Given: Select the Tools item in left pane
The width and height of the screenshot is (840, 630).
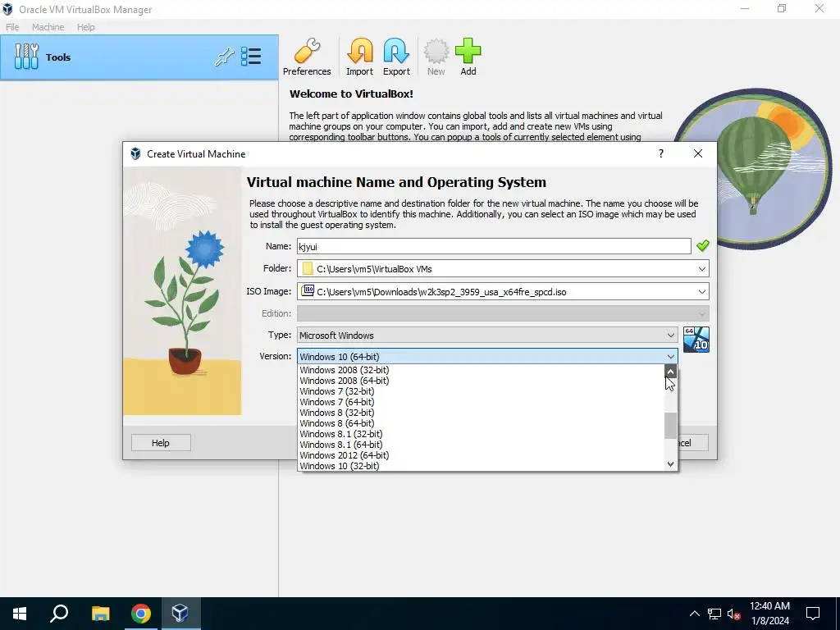Looking at the screenshot, I should [139, 57].
